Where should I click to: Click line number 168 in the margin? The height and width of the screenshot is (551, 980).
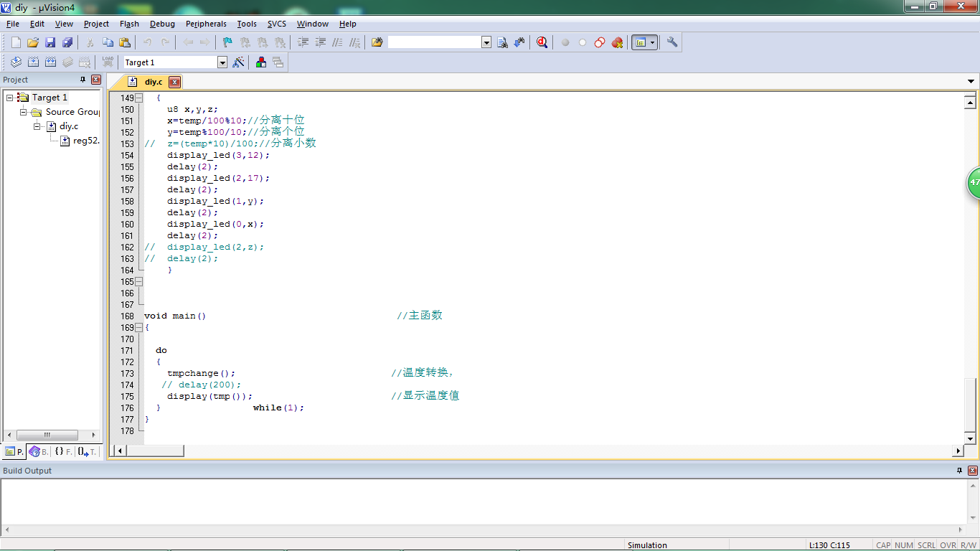[127, 316]
